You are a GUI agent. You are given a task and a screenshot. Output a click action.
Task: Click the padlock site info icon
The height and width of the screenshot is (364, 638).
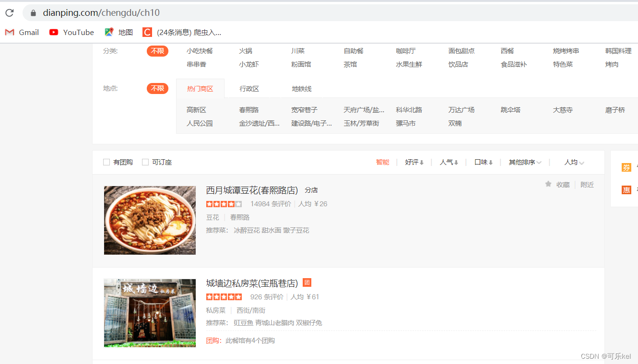33,13
